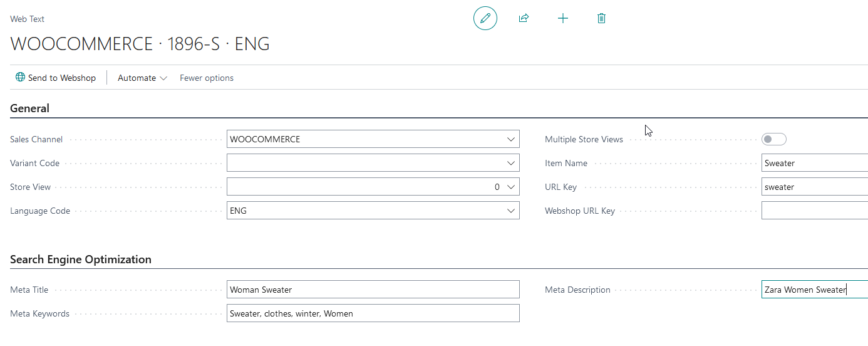Click the Meta Title label

(29, 290)
